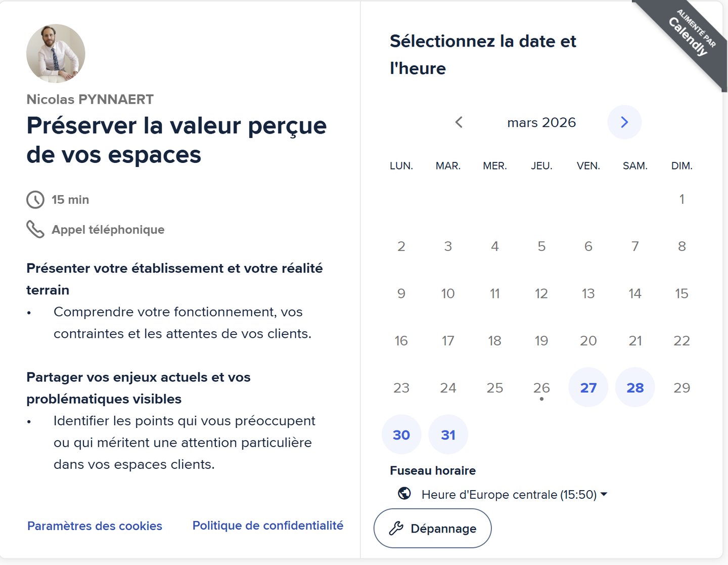Click the 'MAR.' weekday header

coord(448,166)
